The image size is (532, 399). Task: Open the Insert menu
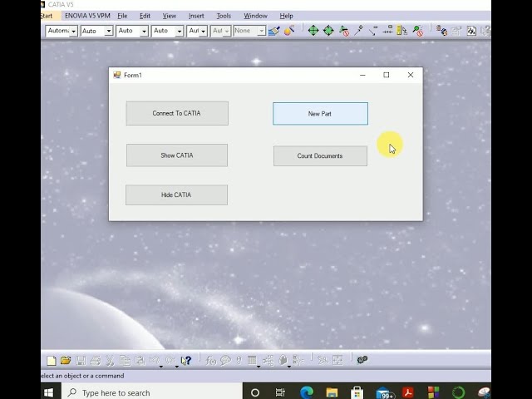(196, 16)
